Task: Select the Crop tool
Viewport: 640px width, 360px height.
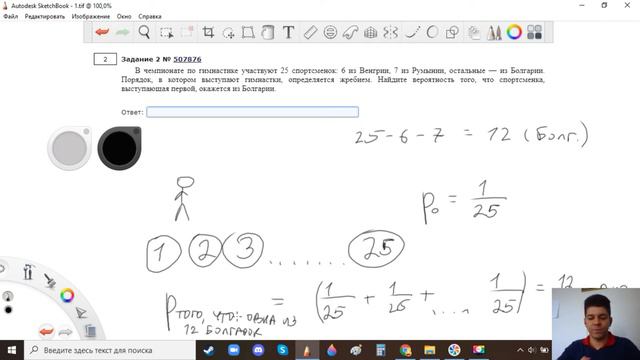Action: (208, 32)
